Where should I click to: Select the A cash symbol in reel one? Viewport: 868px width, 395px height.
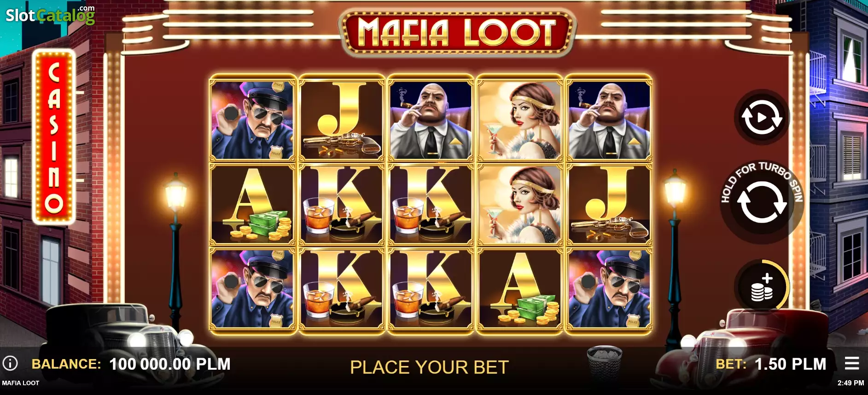(x=252, y=204)
